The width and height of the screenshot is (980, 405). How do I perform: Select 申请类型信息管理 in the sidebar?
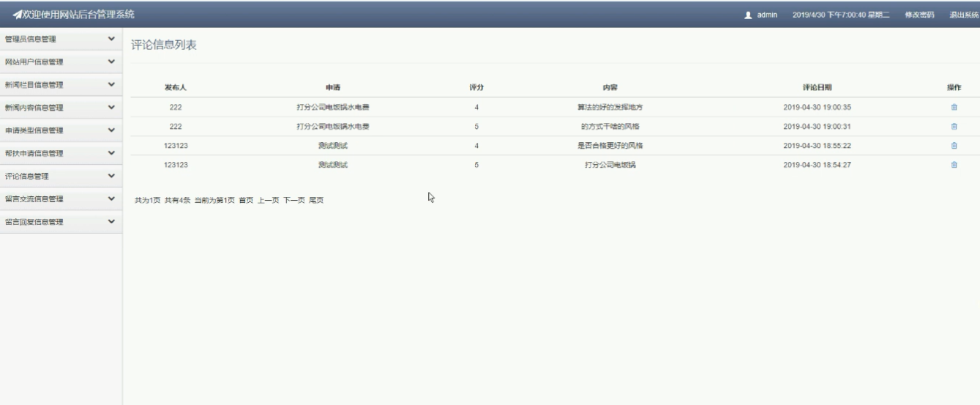(x=34, y=130)
